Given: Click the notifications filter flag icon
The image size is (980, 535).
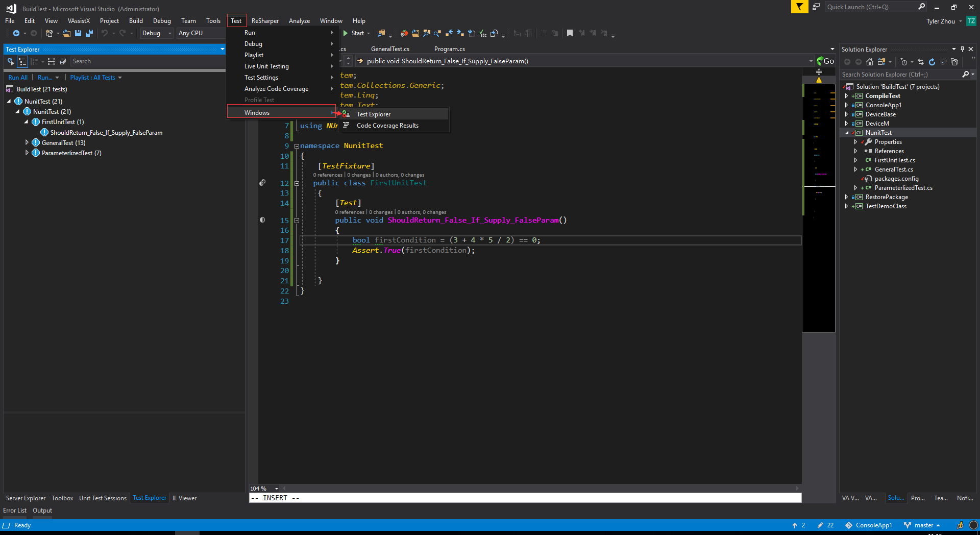Looking at the screenshot, I should coord(799,7).
